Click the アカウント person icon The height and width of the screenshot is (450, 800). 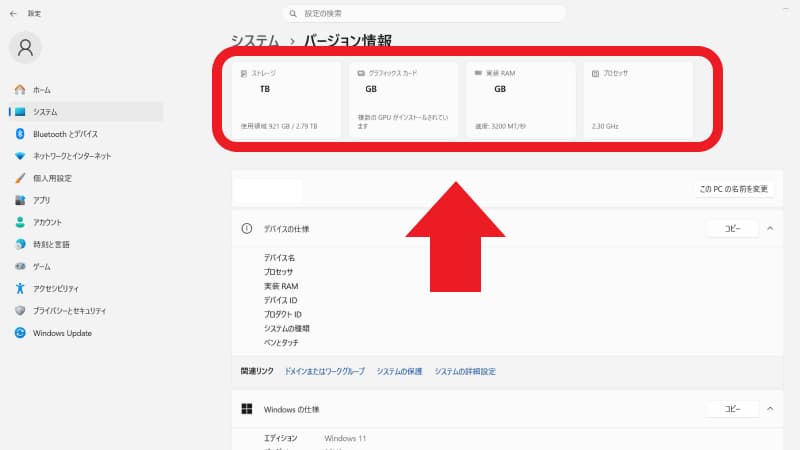point(20,222)
